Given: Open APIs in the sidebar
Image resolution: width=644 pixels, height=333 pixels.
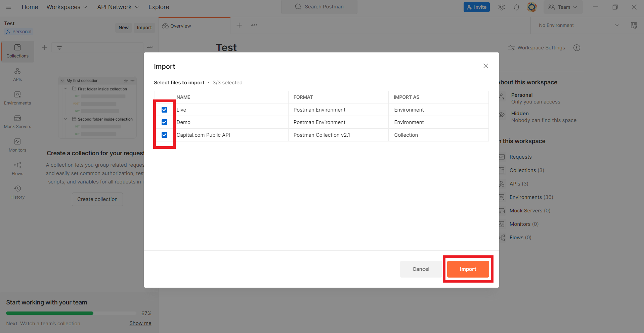Looking at the screenshot, I should [x=17, y=75].
